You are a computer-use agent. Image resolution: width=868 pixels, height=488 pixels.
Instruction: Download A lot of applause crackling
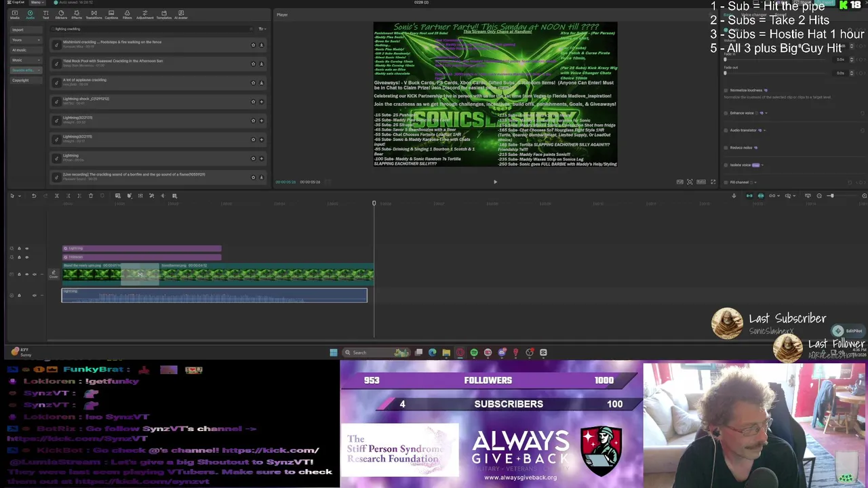[x=261, y=83]
